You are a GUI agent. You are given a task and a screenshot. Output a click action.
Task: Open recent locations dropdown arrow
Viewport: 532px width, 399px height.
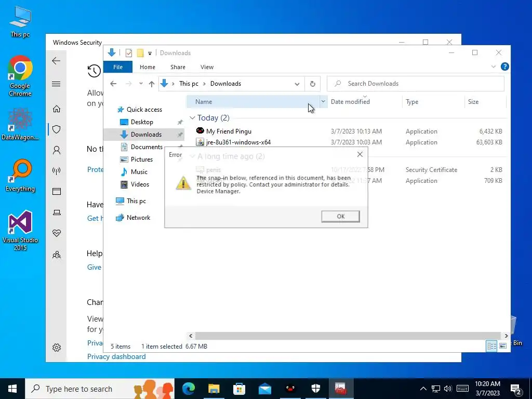pyautogui.click(x=141, y=84)
